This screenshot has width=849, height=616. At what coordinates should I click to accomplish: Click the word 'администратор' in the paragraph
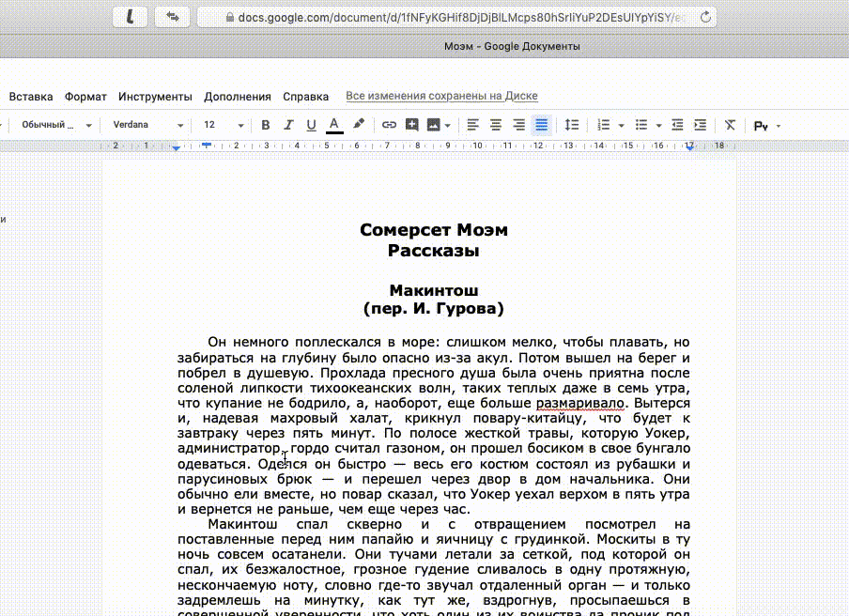pos(229,449)
